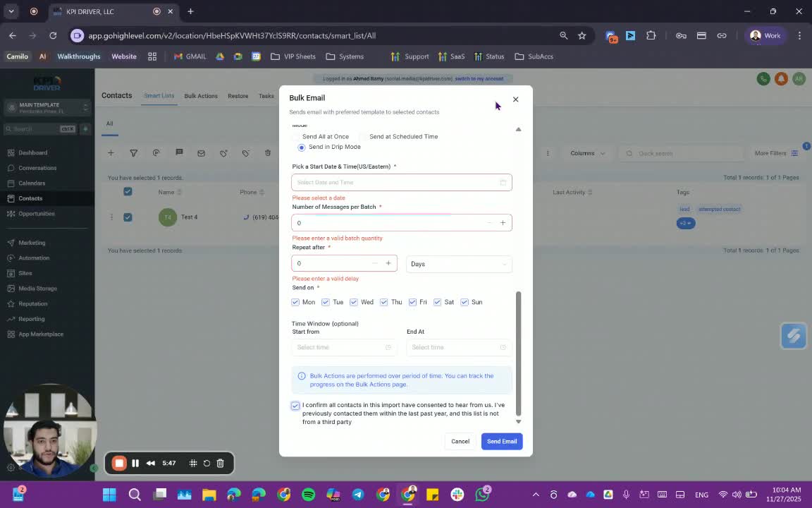This screenshot has height=508, width=812.
Task: Open the Columns dropdown
Action: [x=587, y=153]
